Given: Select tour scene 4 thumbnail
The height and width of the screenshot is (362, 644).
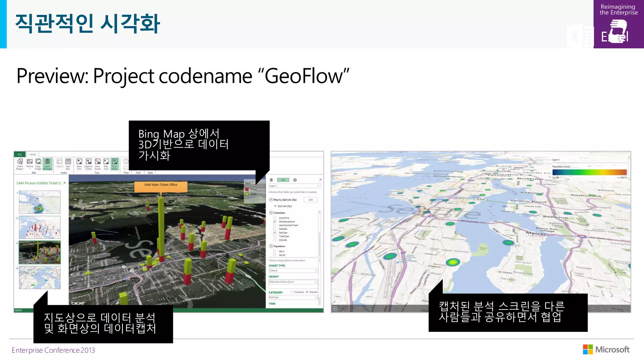Looking at the screenshot, I should 40,277.
